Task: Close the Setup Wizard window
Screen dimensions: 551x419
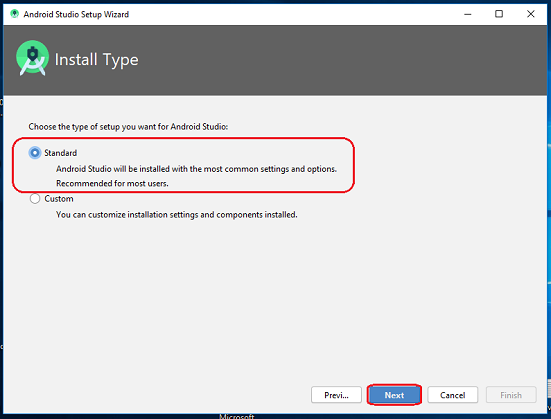Action: (531, 14)
